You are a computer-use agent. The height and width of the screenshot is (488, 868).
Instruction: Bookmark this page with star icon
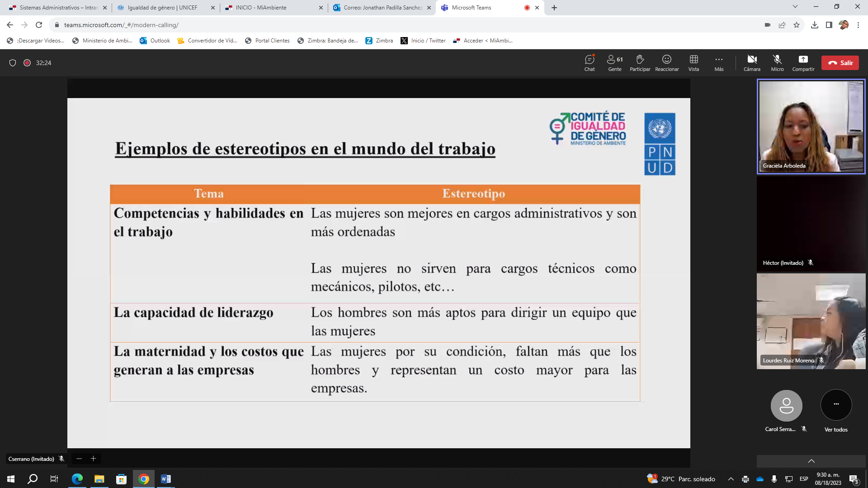(797, 25)
